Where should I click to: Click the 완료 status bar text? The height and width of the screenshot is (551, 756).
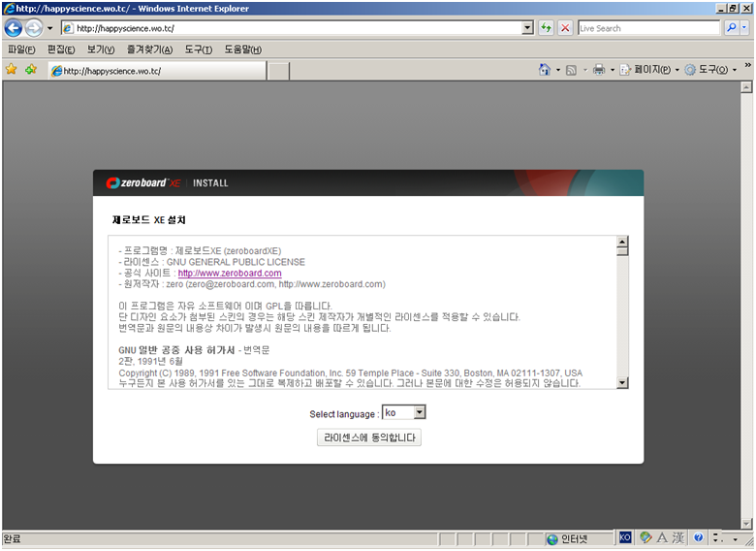12,539
